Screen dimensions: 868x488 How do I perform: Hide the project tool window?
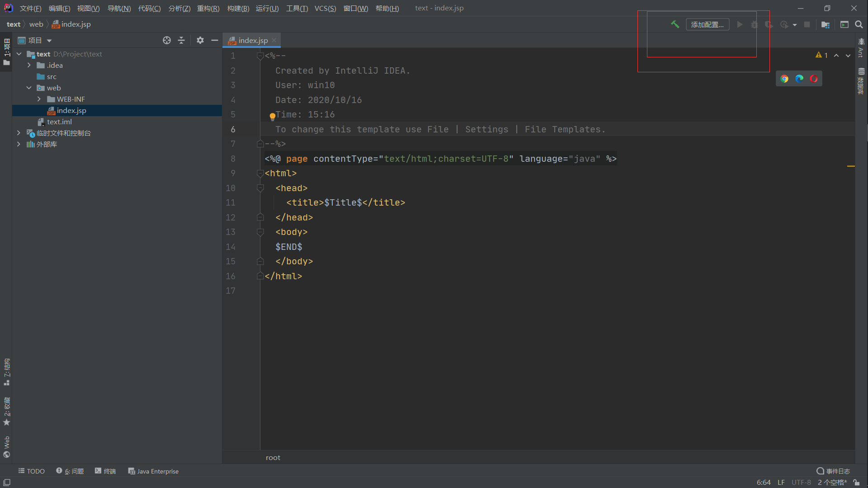[x=215, y=40]
